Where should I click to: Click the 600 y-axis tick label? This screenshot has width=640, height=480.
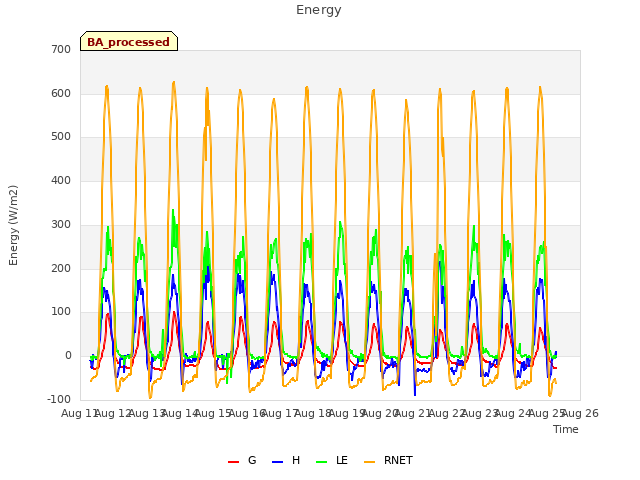pos(61,93)
